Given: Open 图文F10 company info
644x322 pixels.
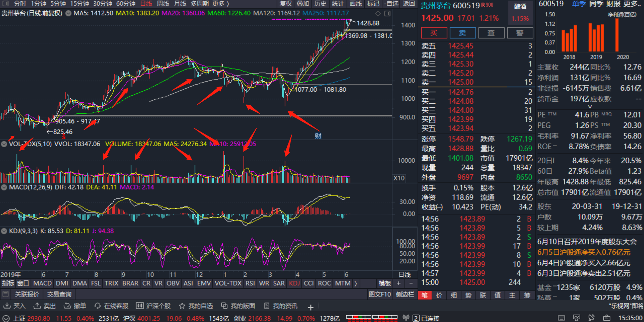Looking at the screenshot, I should pos(380,294).
